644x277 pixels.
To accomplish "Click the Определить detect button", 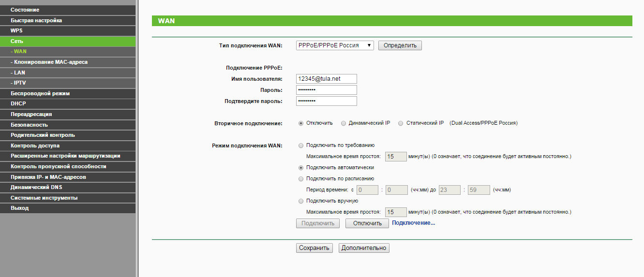I will (x=400, y=45).
